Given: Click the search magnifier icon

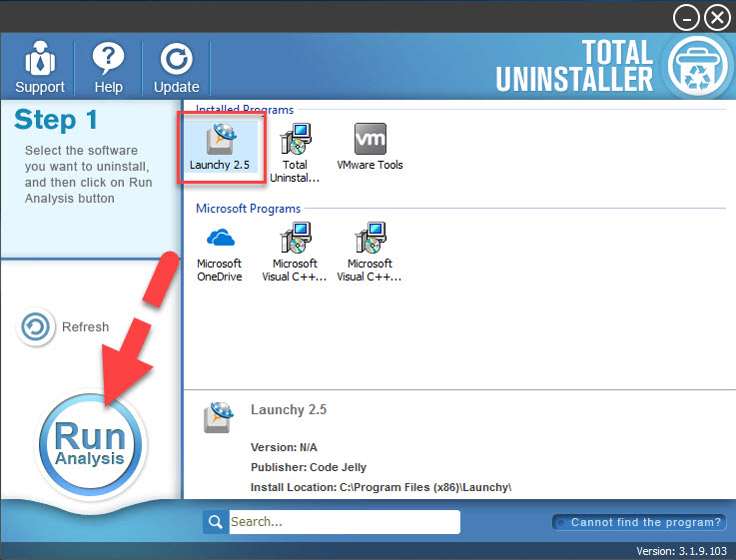Looking at the screenshot, I should pyautogui.click(x=216, y=521).
